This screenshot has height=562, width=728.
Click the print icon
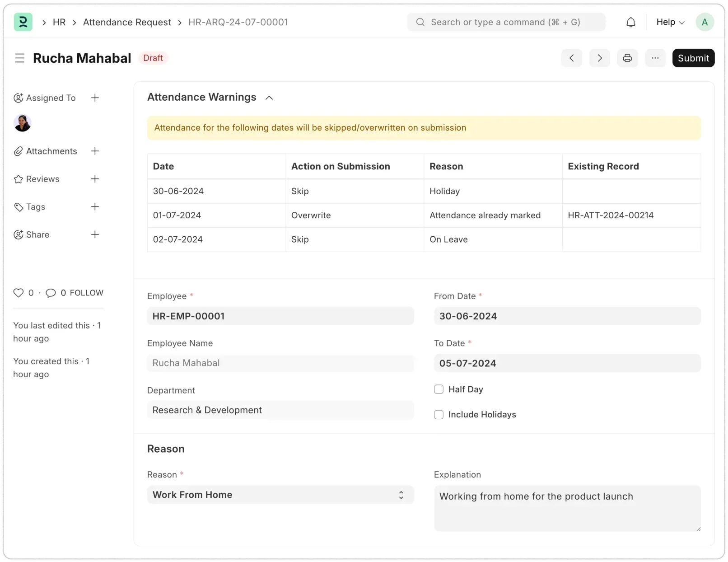pos(627,58)
